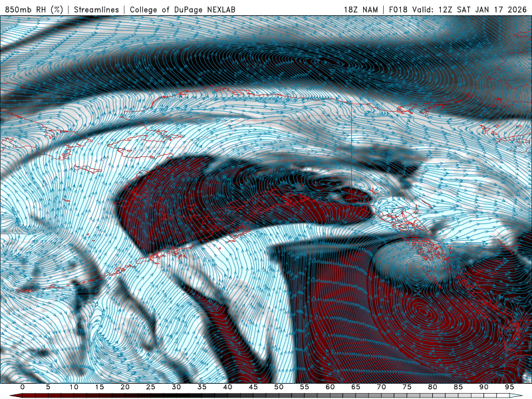Click the '75' label on the color scale

tap(407, 387)
